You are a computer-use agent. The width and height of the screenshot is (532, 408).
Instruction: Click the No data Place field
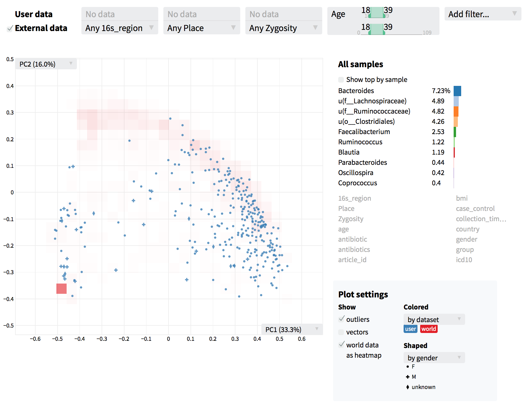[x=202, y=14]
